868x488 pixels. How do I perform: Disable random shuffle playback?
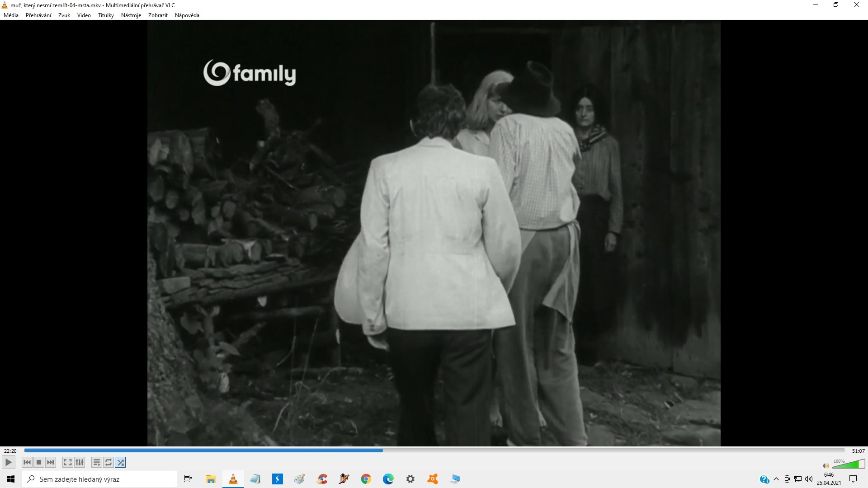pos(120,462)
